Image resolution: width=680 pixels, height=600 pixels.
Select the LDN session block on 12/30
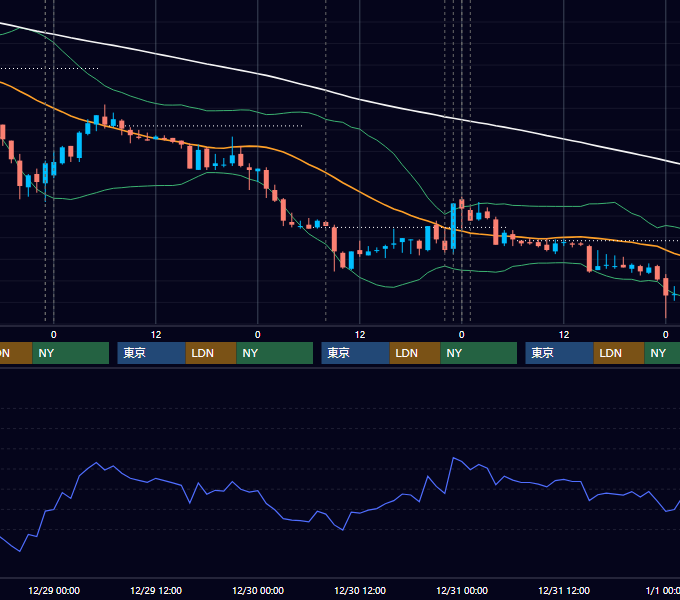click(x=415, y=353)
